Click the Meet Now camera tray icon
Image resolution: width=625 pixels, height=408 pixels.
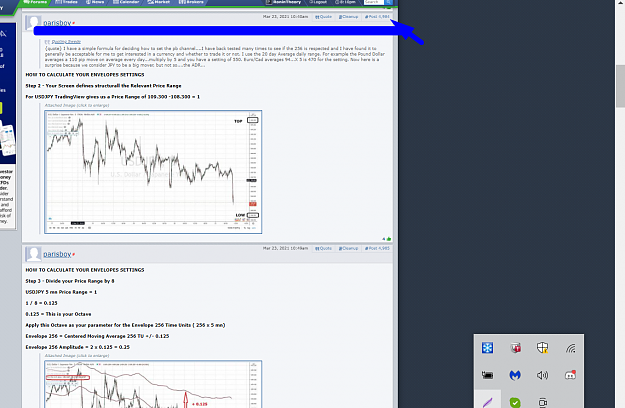click(x=542, y=402)
